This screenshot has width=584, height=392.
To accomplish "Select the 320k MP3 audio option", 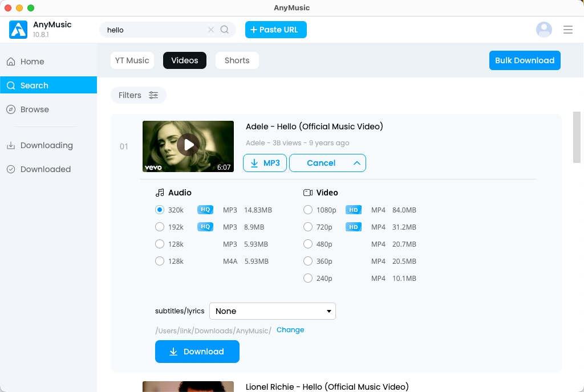I will coord(160,210).
